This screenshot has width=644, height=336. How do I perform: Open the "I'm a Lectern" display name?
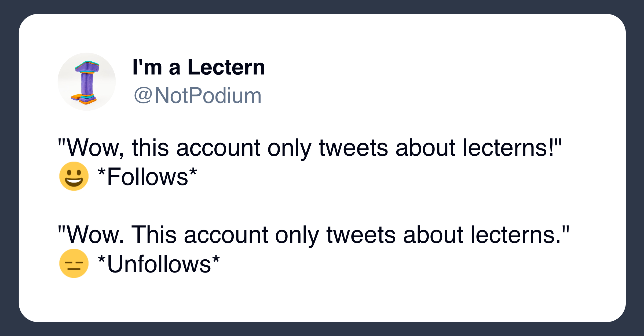pos(199,67)
